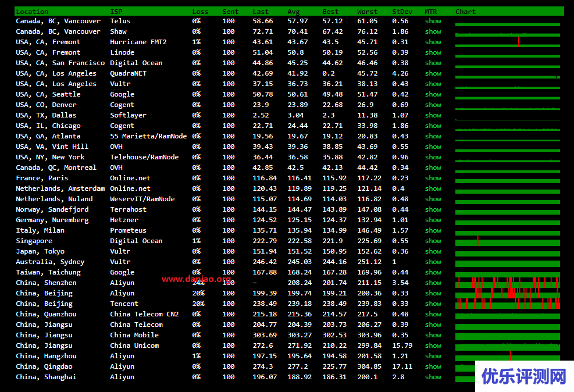Show MTR for Cogent Chicago
Screen dimensions: 574x392
pyautogui.click(x=433, y=126)
